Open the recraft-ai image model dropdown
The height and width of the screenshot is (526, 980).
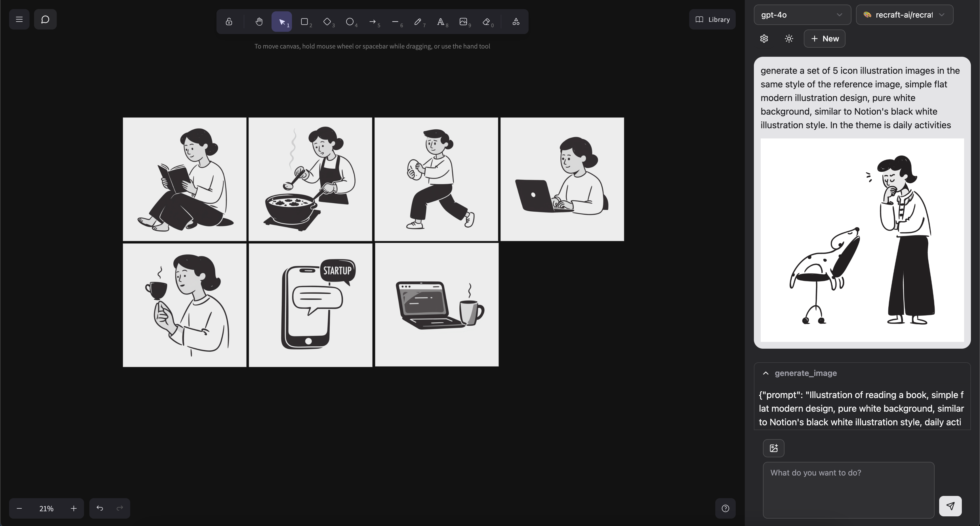coord(904,15)
